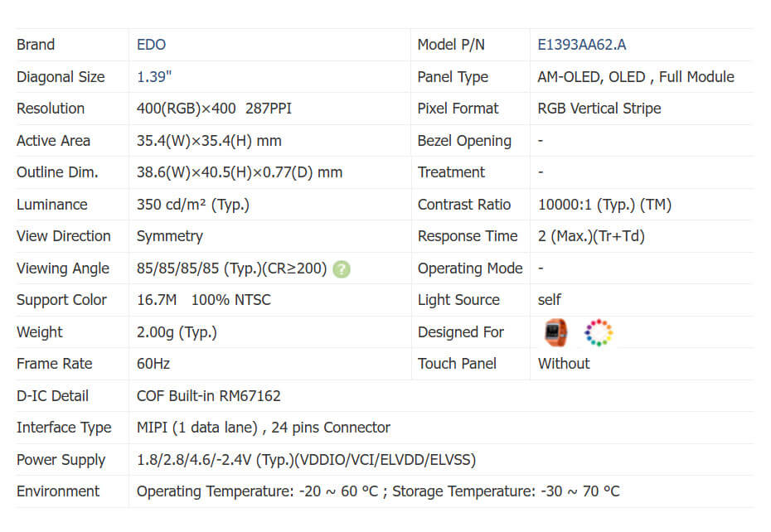Click the orange smartwatch icon
The width and height of the screenshot is (771, 532).
pos(555,331)
